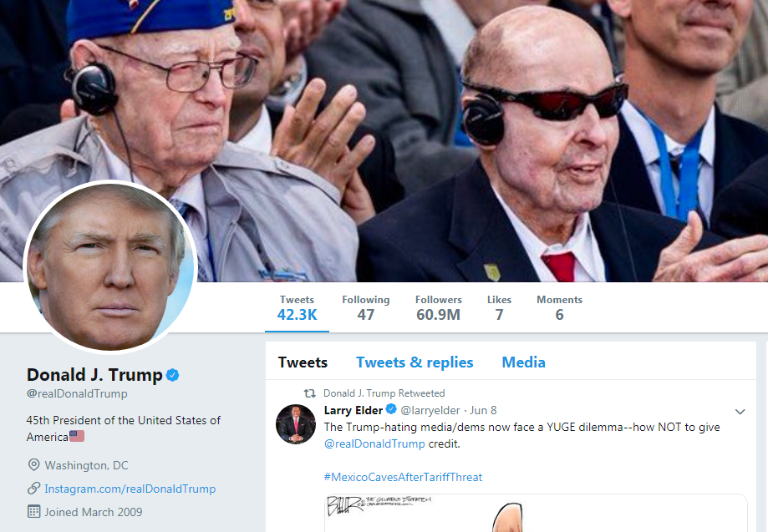Click the verified badge next to Larry Elder
Screen dimensions: 768x532
pyautogui.click(x=390, y=410)
